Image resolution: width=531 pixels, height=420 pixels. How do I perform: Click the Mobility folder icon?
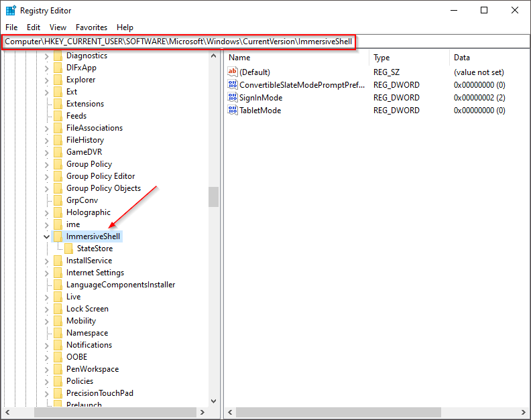point(58,321)
